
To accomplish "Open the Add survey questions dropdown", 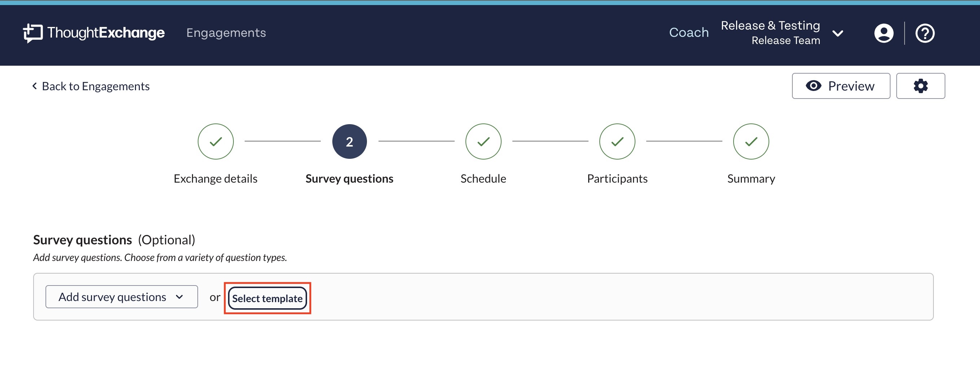I will coord(121,297).
